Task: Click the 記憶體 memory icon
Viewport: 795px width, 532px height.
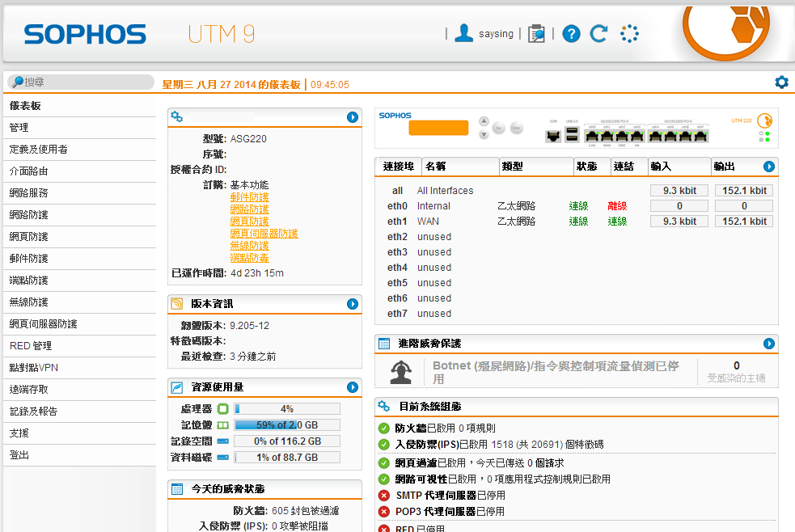Action: tap(222, 425)
